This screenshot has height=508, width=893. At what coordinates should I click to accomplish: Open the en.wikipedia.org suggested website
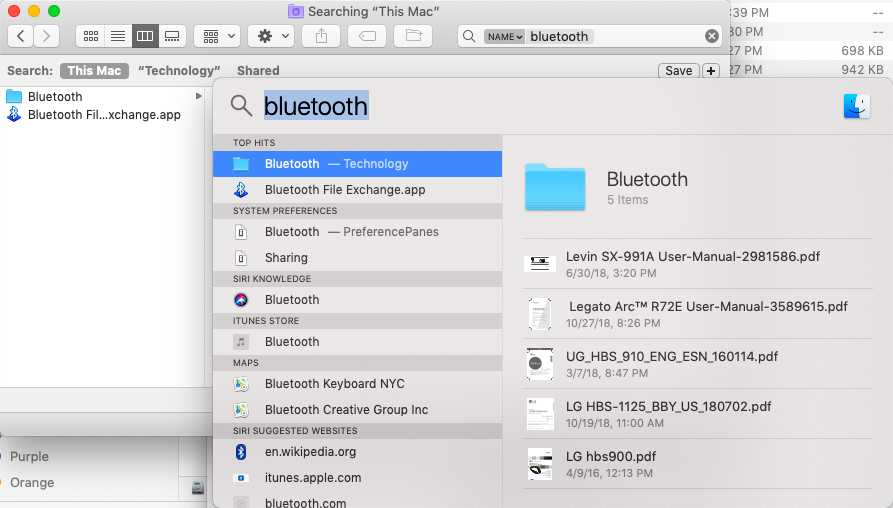click(x=358, y=452)
